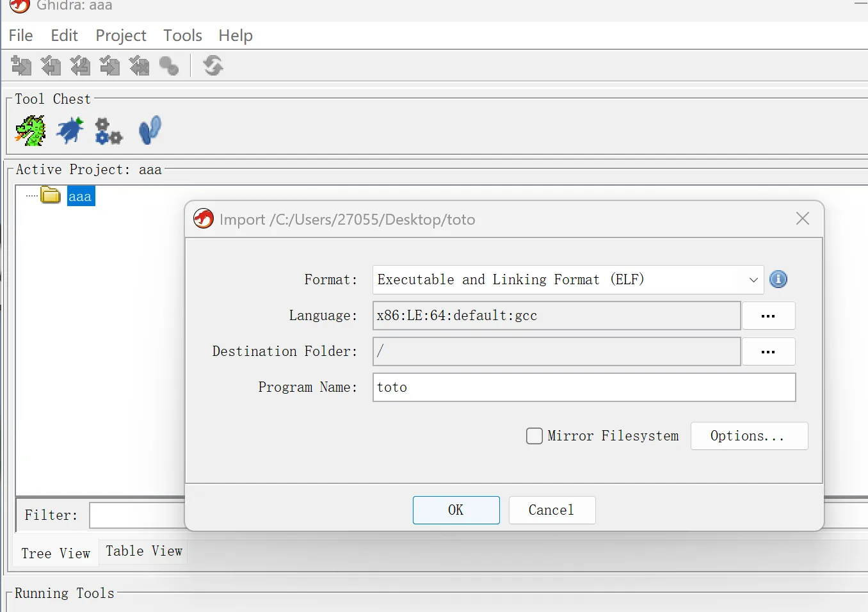The width and height of the screenshot is (868, 612).
Task: Open the File menu
Action: 20,35
